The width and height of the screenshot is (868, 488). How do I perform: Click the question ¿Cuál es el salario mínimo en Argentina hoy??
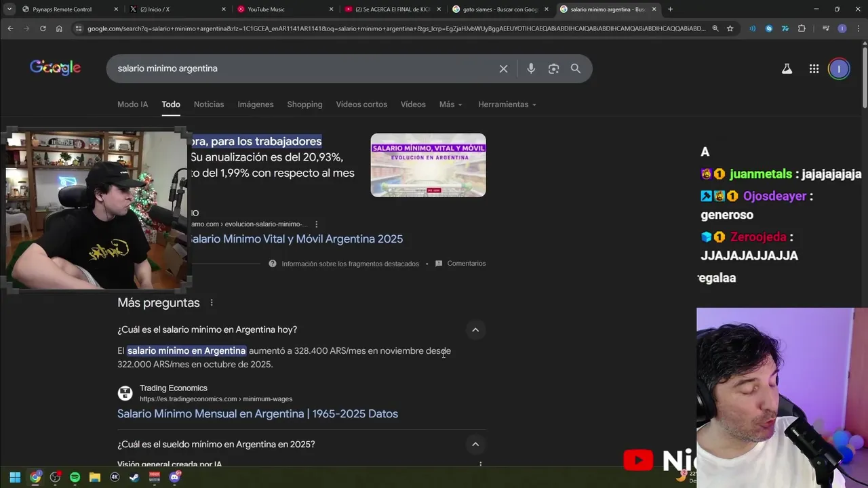pyautogui.click(x=207, y=330)
